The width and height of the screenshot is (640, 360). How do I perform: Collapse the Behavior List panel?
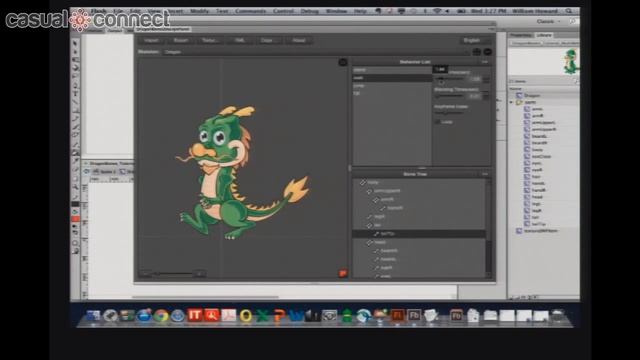click(485, 62)
